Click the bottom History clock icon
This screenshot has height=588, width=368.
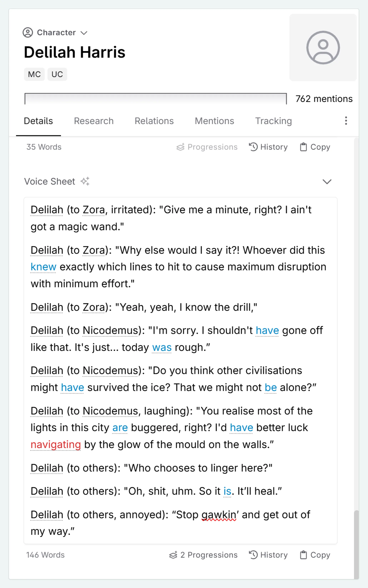coord(253,555)
